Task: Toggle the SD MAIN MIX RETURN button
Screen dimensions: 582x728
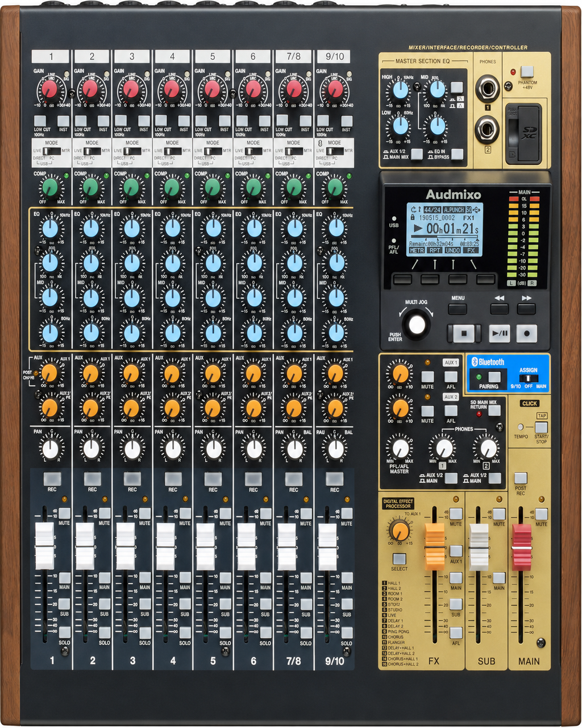Action: coord(494,411)
